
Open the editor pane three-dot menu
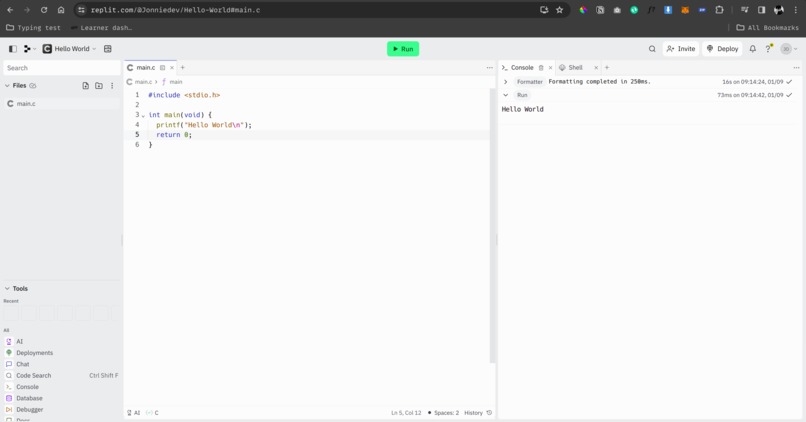[x=489, y=68]
